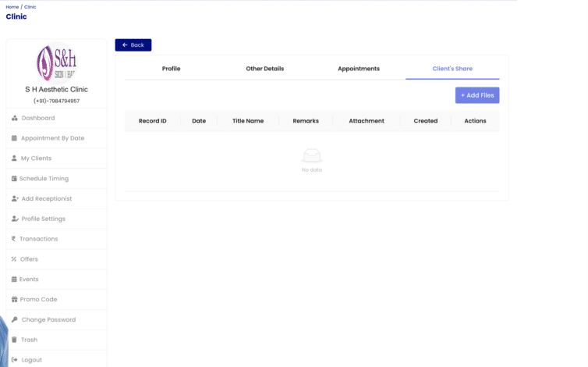Click the Profile Settings user-edit icon
Image resolution: width=588 pixels, height=367 pixels.
pyautogui.click(x=15, y=219)
